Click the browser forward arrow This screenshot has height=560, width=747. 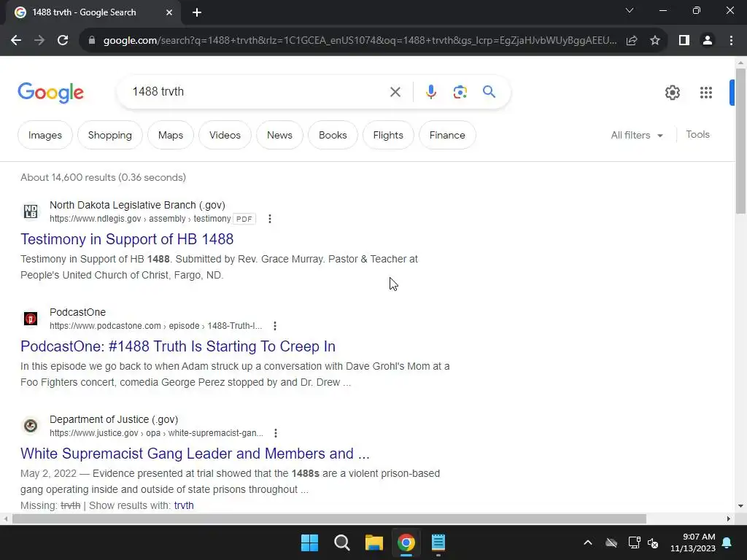(x=39, y=41)
